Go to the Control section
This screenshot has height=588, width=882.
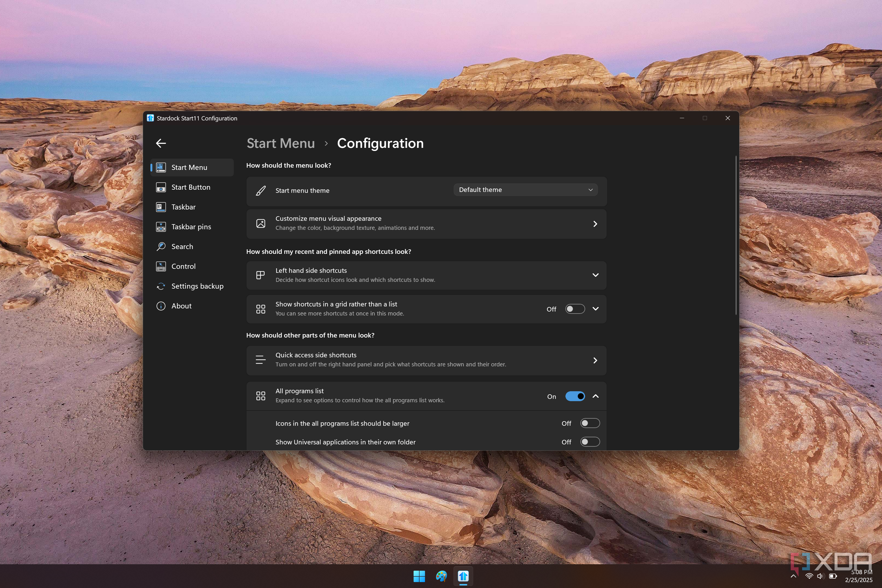[192, 266]
